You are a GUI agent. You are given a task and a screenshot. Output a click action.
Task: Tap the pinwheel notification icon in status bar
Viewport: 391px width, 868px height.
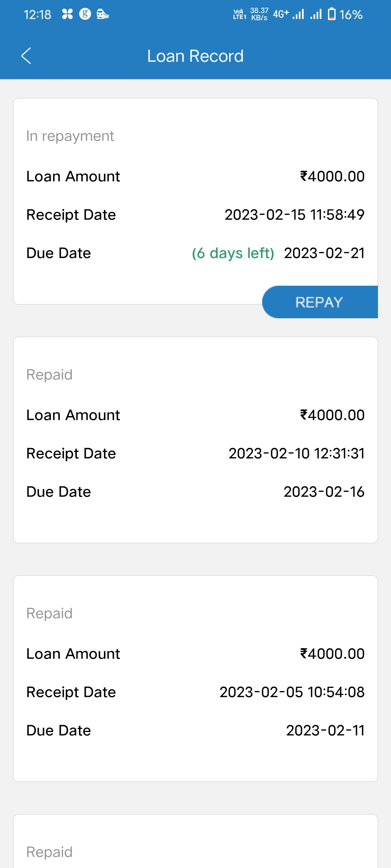coord(67,14)
